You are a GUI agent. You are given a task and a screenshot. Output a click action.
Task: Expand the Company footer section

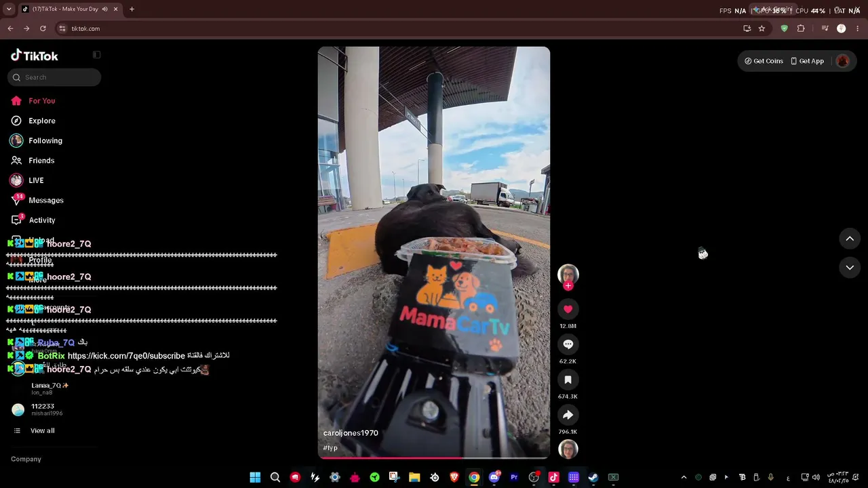[x=26, y=460]
